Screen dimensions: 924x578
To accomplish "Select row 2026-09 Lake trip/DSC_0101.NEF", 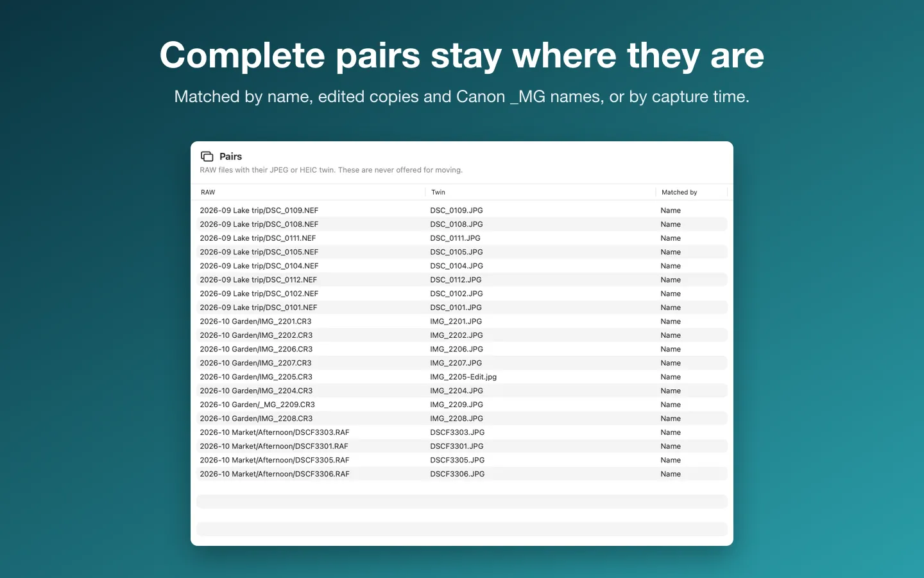I will pyautogui.click(x=462, y=308).
